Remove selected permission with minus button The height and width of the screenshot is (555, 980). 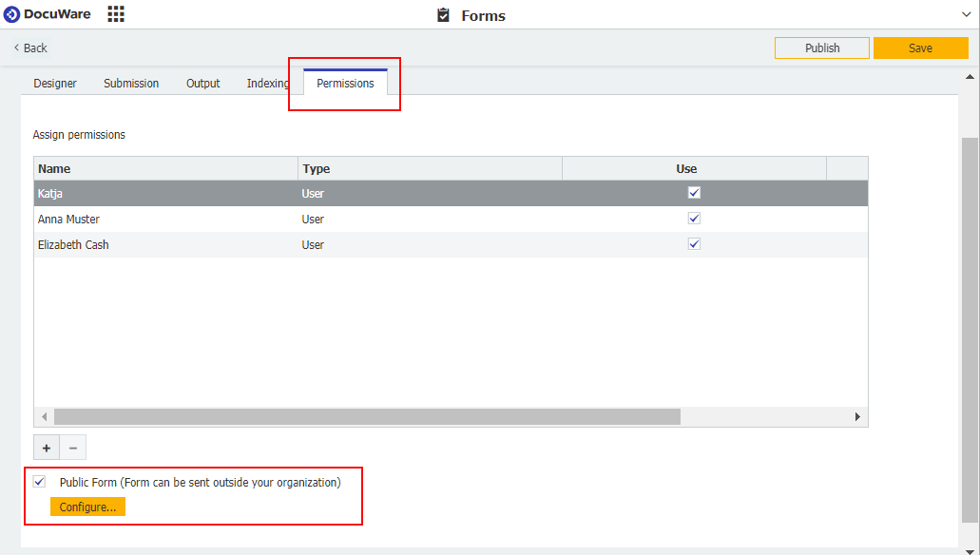(x=73, y=448)
